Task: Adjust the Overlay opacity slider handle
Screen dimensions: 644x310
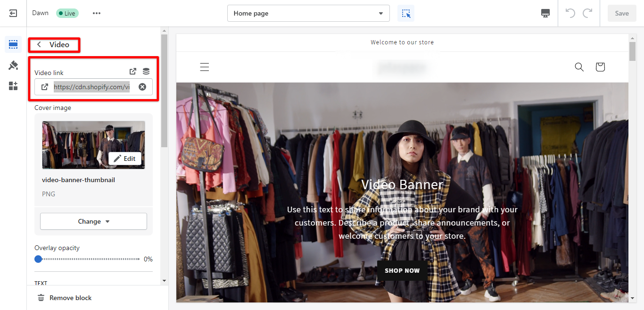Action: click(38, 259)
